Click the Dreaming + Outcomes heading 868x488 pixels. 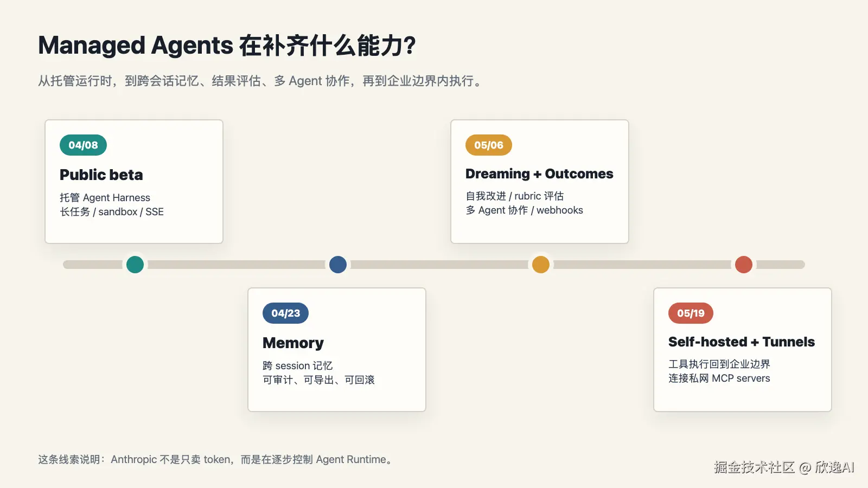[x=539, y=174]
